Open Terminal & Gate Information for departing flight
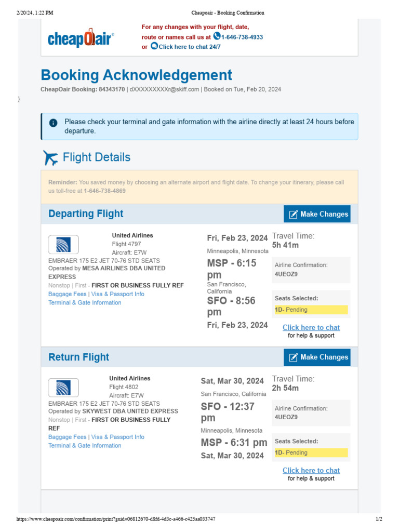 click(85, 303)
